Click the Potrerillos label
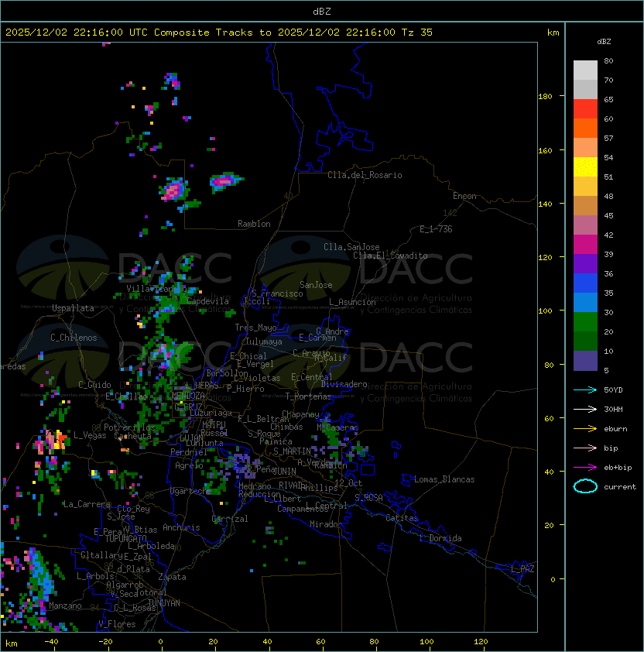The image size is (644, 652). [x=129, y=427]
